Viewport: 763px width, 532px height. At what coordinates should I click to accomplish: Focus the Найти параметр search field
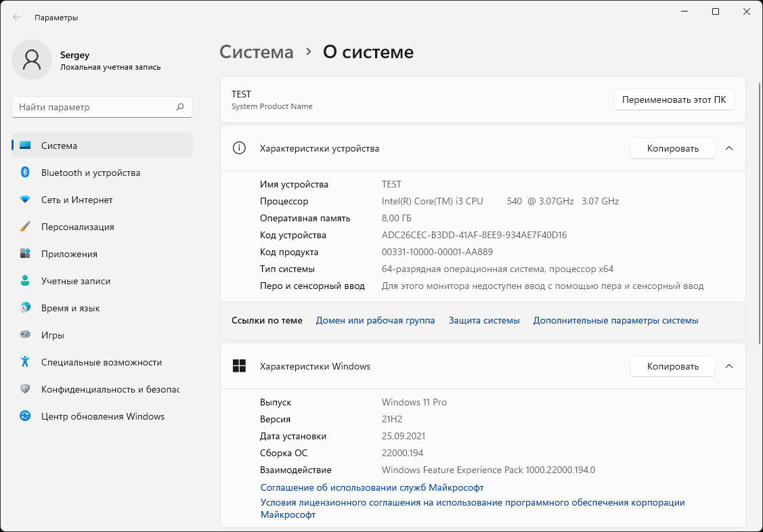(x=95, y=107)
